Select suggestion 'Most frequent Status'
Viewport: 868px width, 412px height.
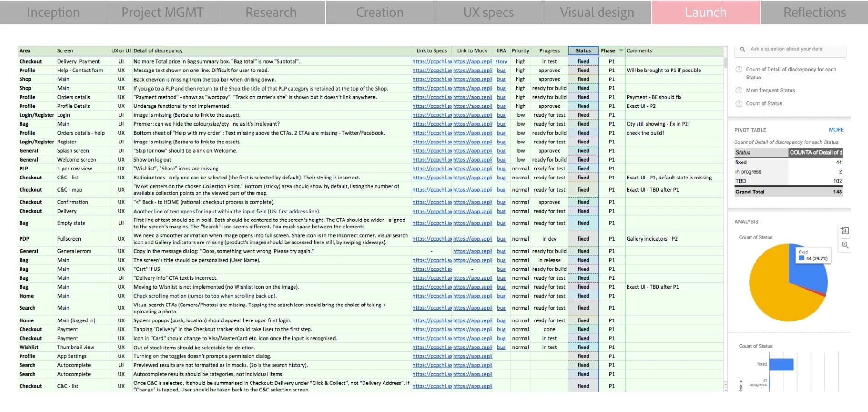point(770,91)
